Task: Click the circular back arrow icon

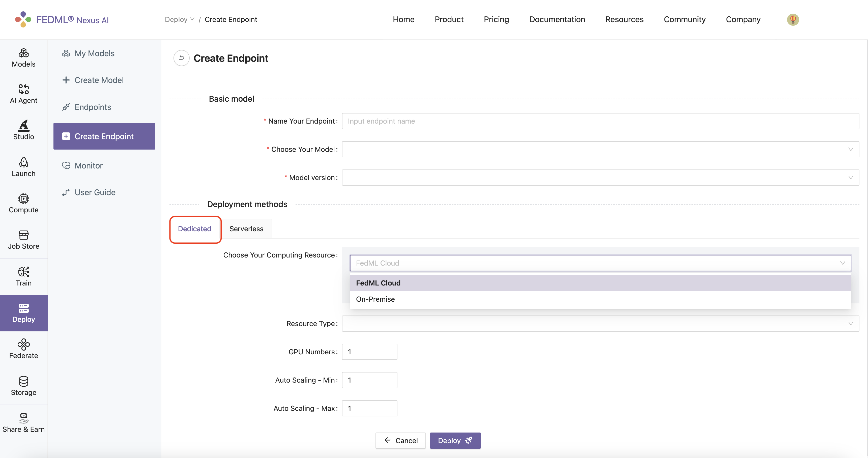Action: coord(181,58)
